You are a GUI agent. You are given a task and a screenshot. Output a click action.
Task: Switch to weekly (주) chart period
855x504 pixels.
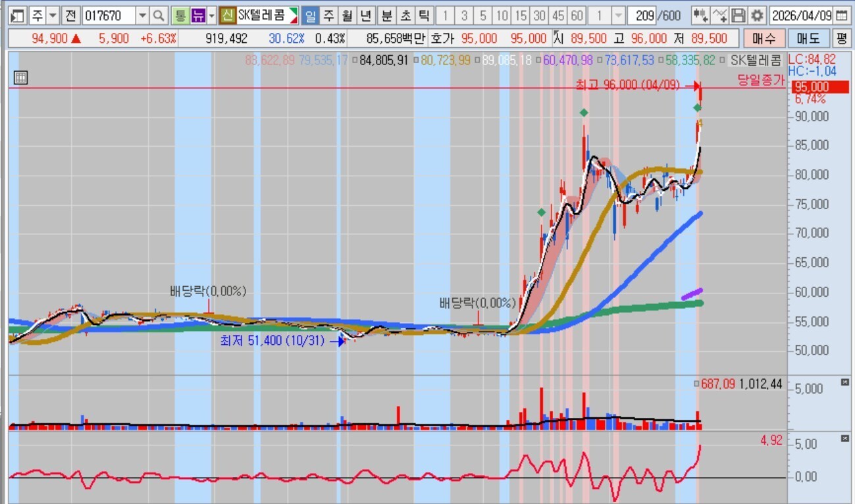coord(328,15)
